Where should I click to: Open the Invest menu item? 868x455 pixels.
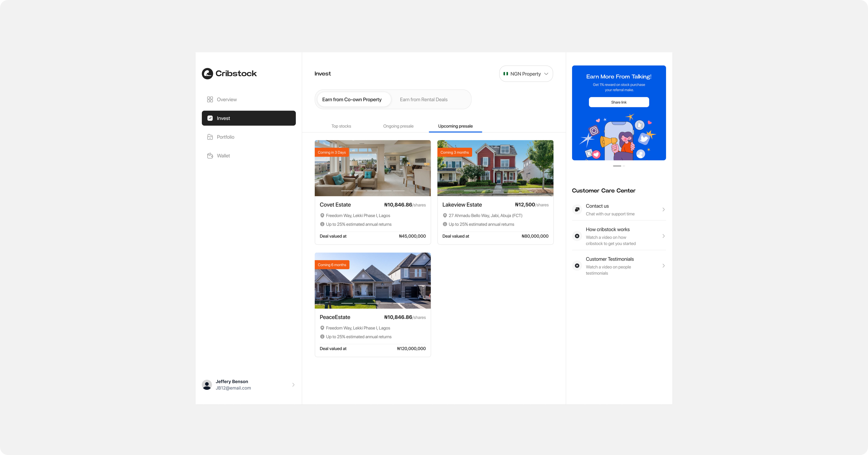point(249,118)
